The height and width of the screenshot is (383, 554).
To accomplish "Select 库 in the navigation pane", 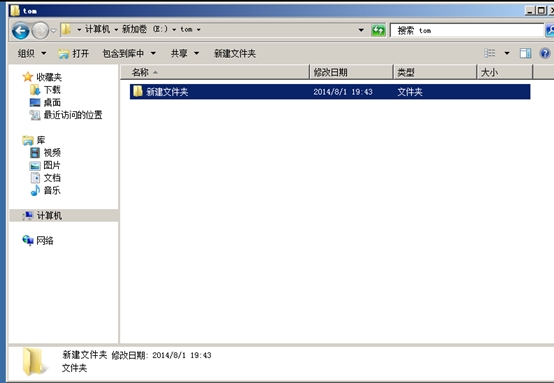I will pos(41,140).
